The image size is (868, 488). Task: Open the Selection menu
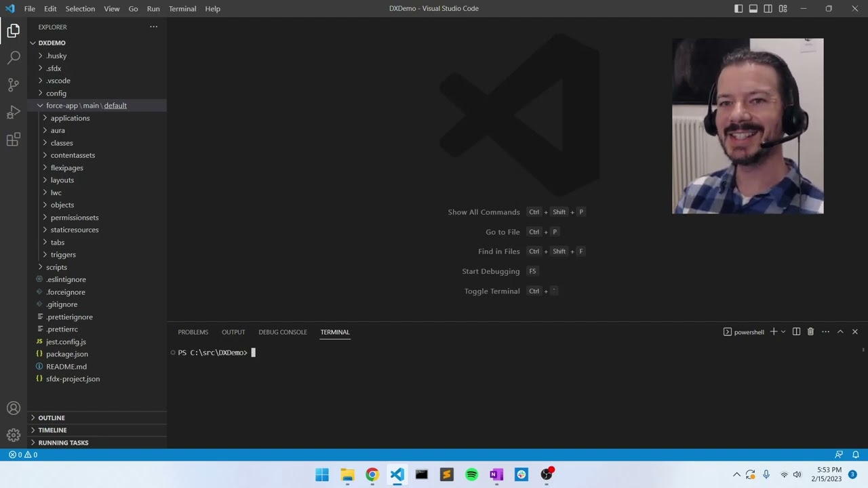tap(80, 9)
